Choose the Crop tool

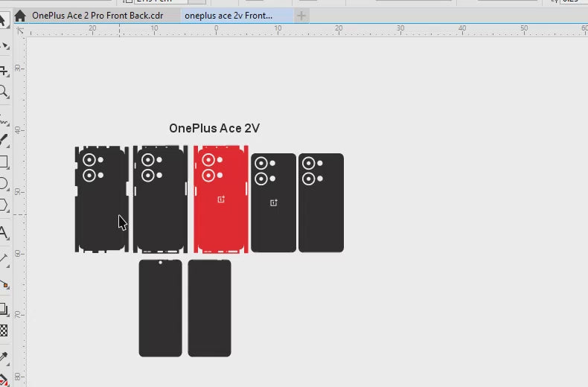point(4,70)
